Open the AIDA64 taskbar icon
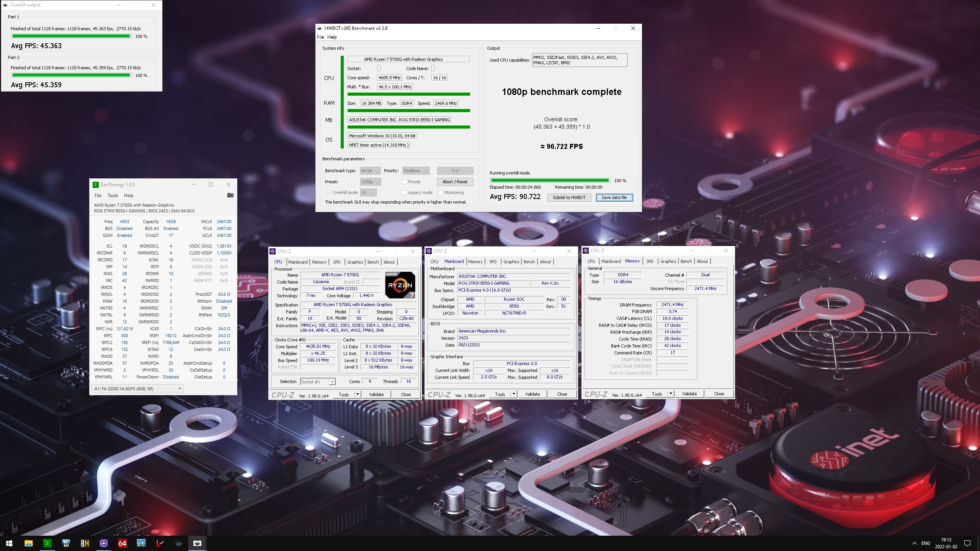This screenshot has width=980, height=551. click(x=122, y=543)
